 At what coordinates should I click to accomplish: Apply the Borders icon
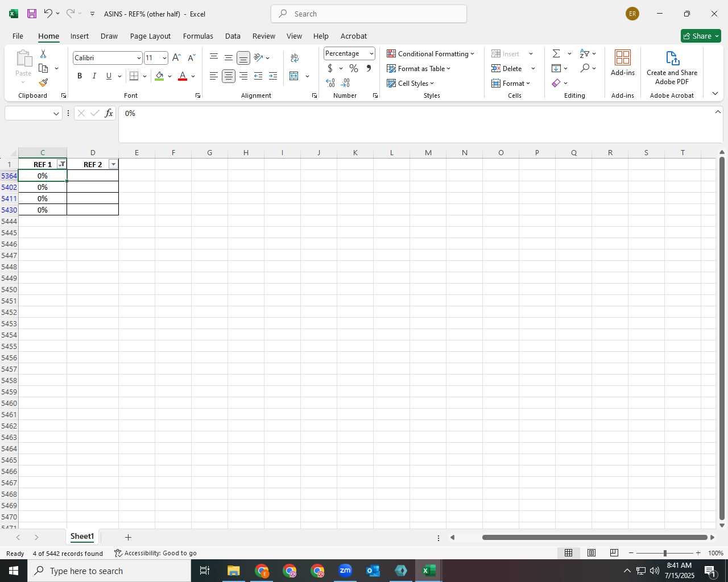tap(134, 76)
